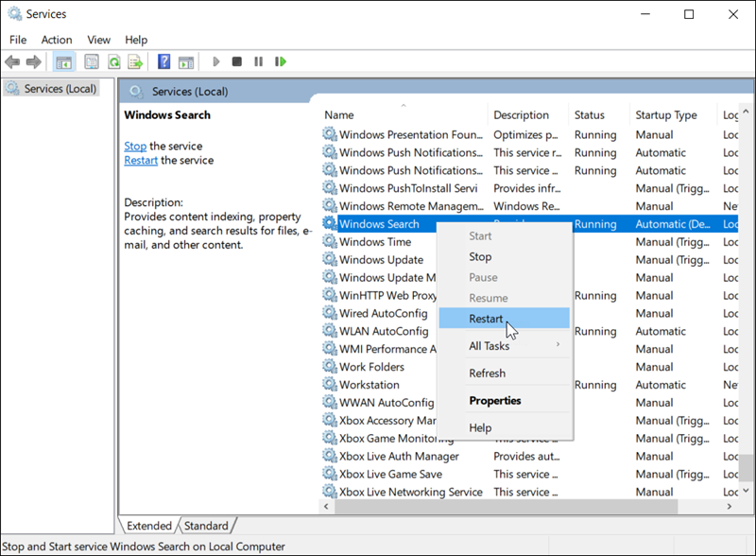Viewport: 756px width, 556px height.
Task: Switch to the Standard tab
Action: click(x=206, y=525)
